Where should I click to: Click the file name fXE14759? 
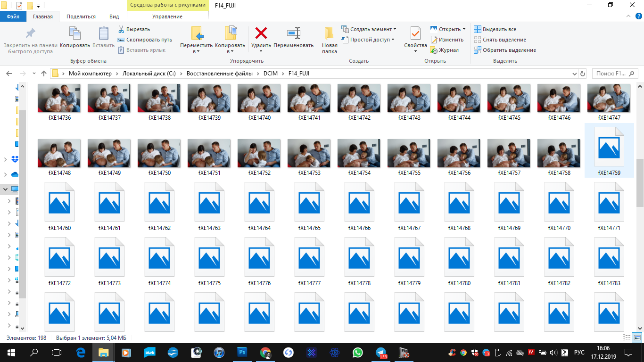[609, 173]
